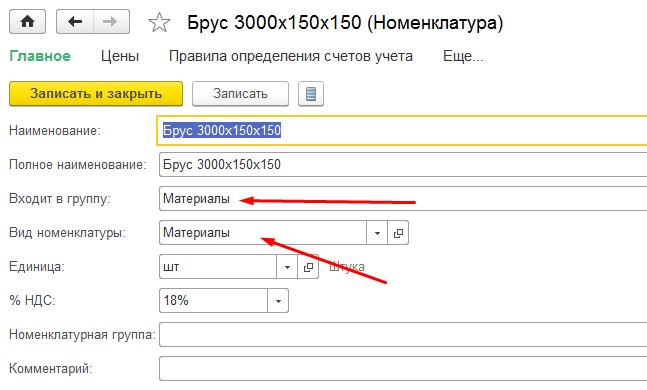
Task: Switch to the Цены tab
Action: [120, 56]
